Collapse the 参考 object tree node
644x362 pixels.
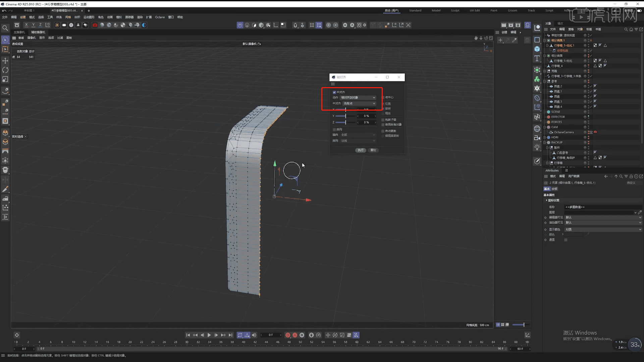click(545, 81)
